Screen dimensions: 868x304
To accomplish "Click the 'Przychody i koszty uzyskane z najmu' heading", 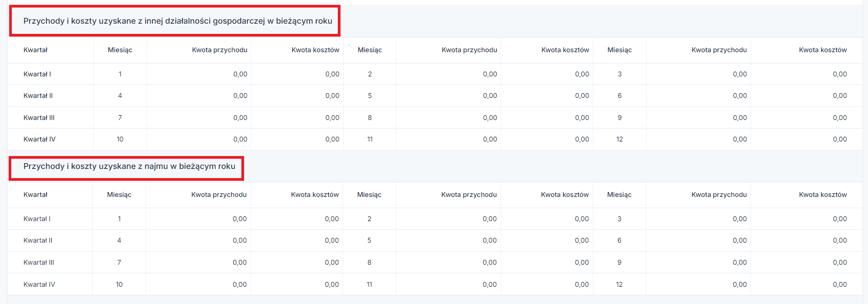I will [x=129, y=166].
